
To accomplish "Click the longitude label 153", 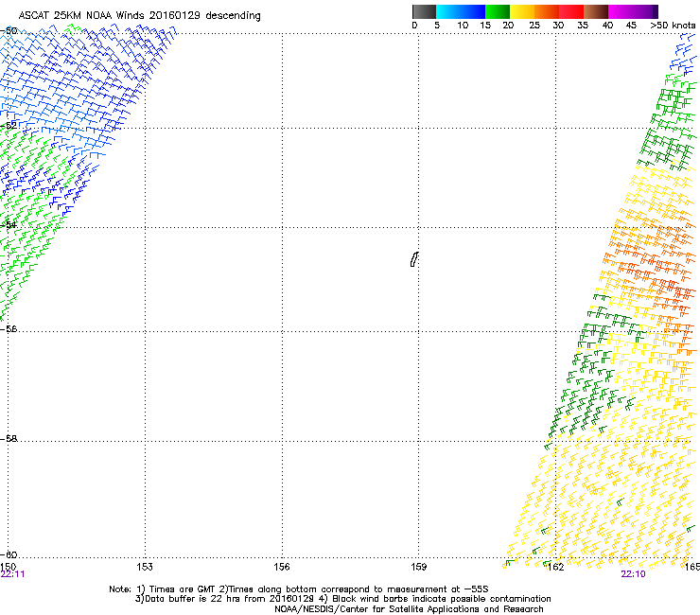I will [145, 567].
